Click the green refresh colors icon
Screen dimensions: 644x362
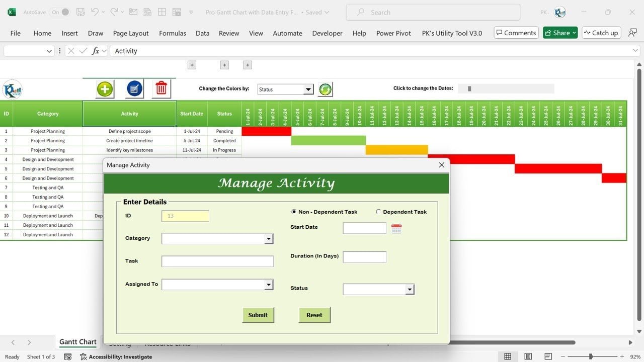pyautogui.click(x=326, y=89)
